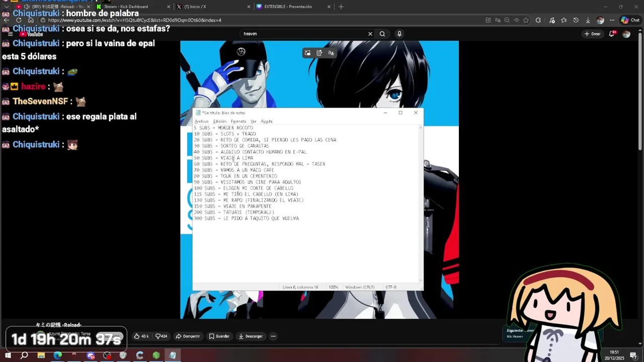Click the middle icon of the video overlay toolbar
The height and width of the screenshot is (362, 644).
(x=319, y=53)
